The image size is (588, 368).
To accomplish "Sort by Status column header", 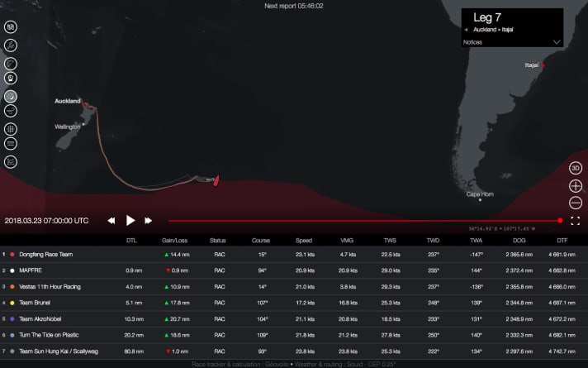I will pos(218,241).
